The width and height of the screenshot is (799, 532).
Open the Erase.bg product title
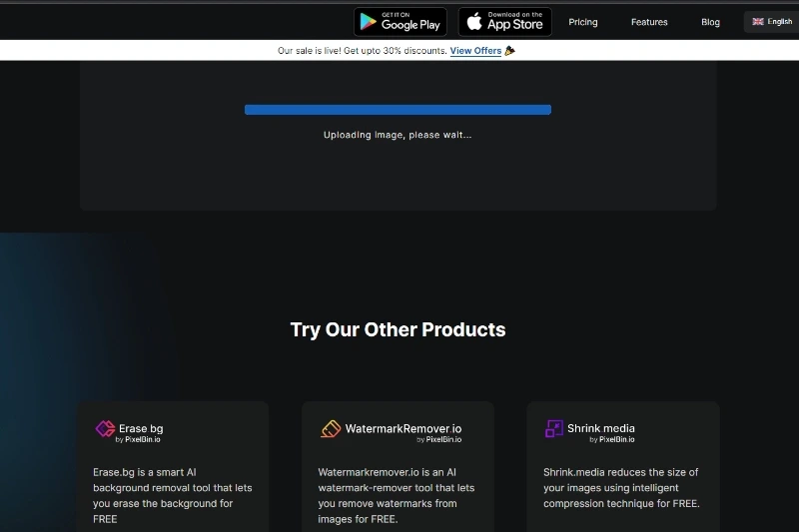click(141, 428)
